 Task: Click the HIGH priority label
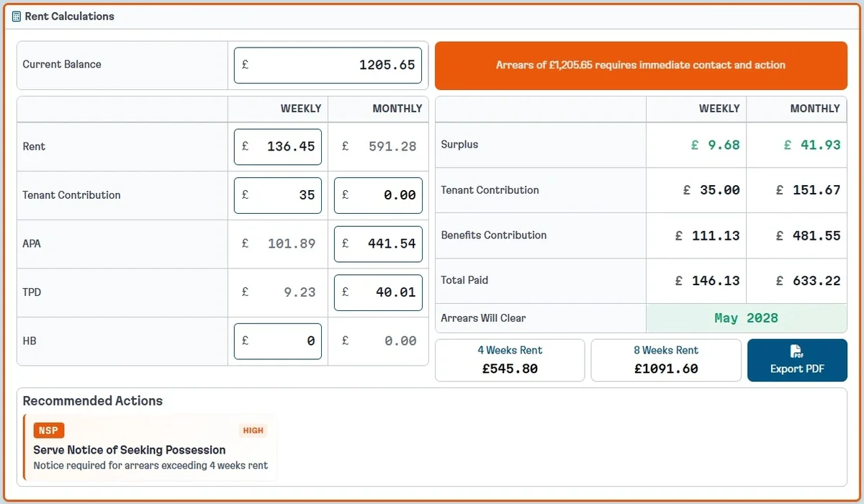[253, 430]
